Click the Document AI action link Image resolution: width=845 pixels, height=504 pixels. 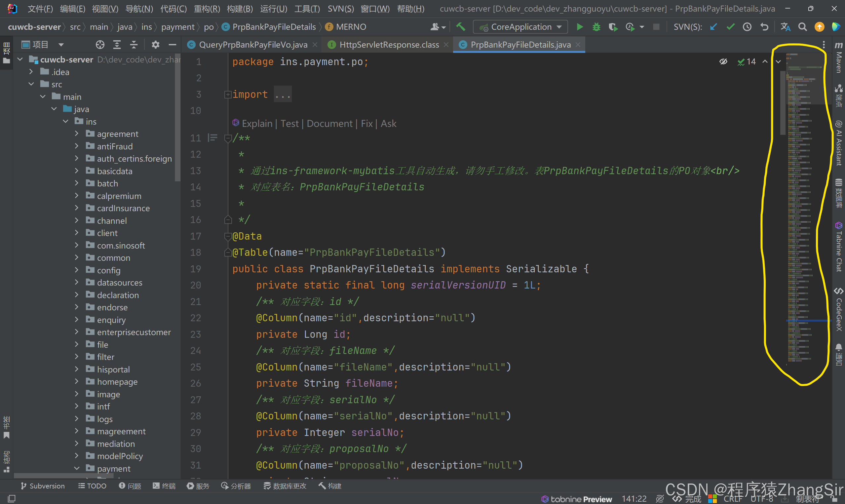tap(329, 124)
